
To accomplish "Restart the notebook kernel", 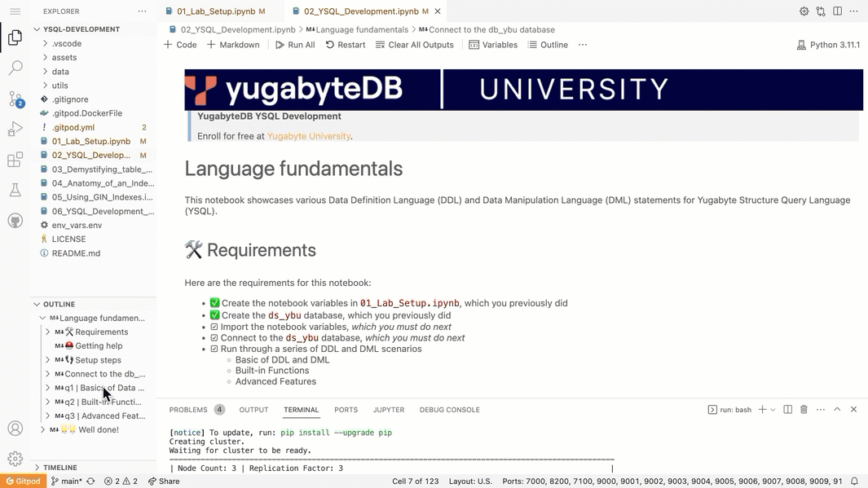I will click(x=346, y=45).
